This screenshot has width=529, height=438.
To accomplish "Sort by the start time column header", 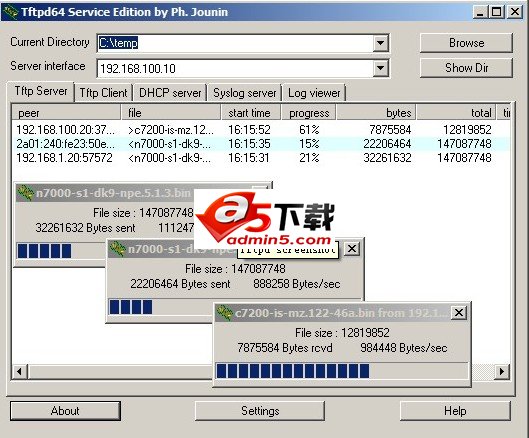I will pos(251,113).
